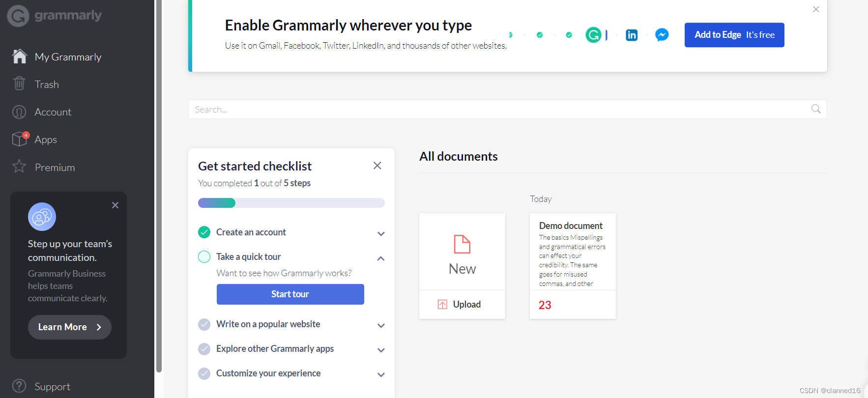The width and height of the screenshot is (868, 398).
Task: Click the All documents heading
Action: click(x=458, y=156)
